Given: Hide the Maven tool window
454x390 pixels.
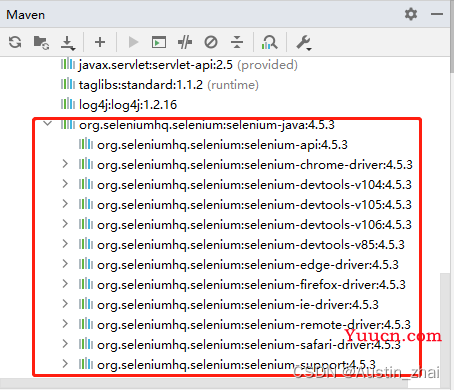Looking at the screenshot, I should (x=437, y=14).
